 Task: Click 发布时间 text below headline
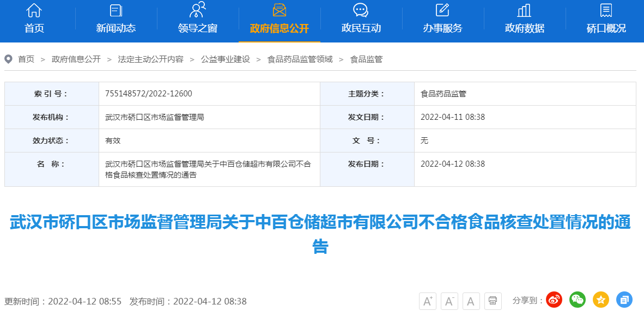point(188,301)
